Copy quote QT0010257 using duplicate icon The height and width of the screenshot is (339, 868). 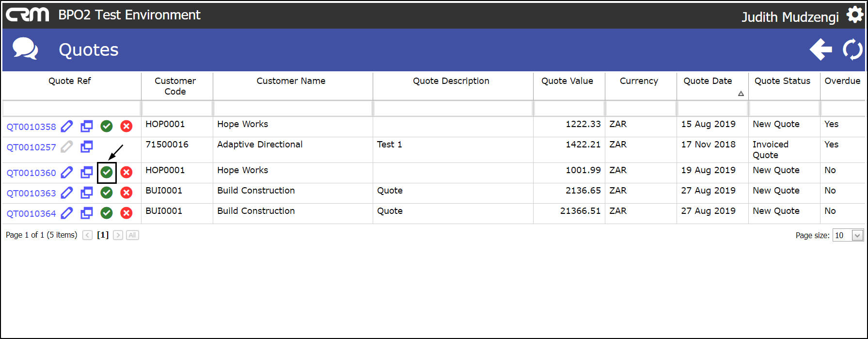click(87, 146)
